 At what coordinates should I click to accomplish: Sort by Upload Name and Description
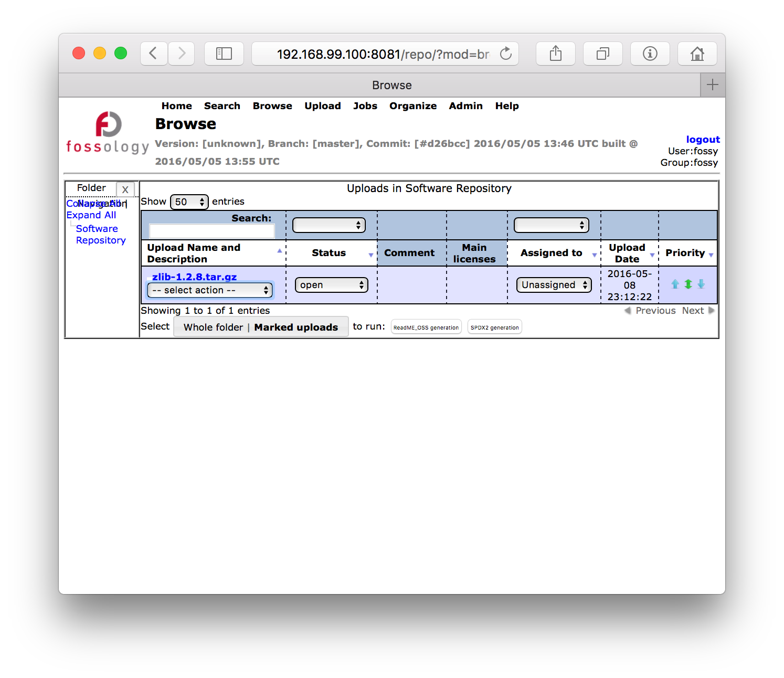213,253
